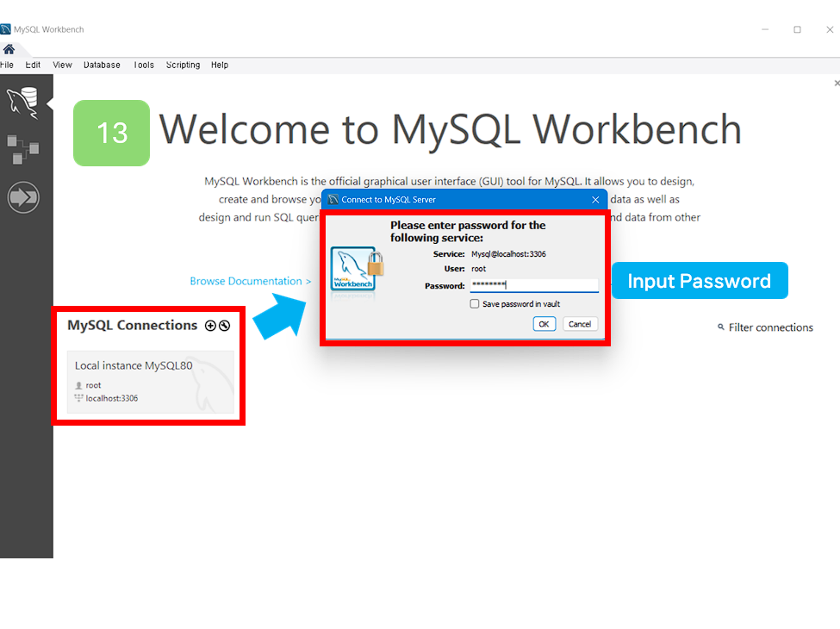
Task: Cancel the password dialog
Action: [580, 324]
